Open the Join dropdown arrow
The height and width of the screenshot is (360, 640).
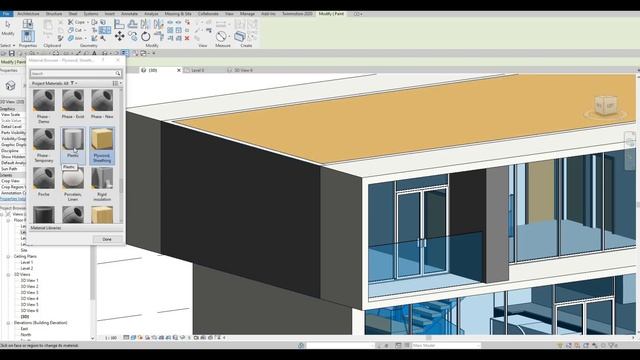[x=85, y=38]
